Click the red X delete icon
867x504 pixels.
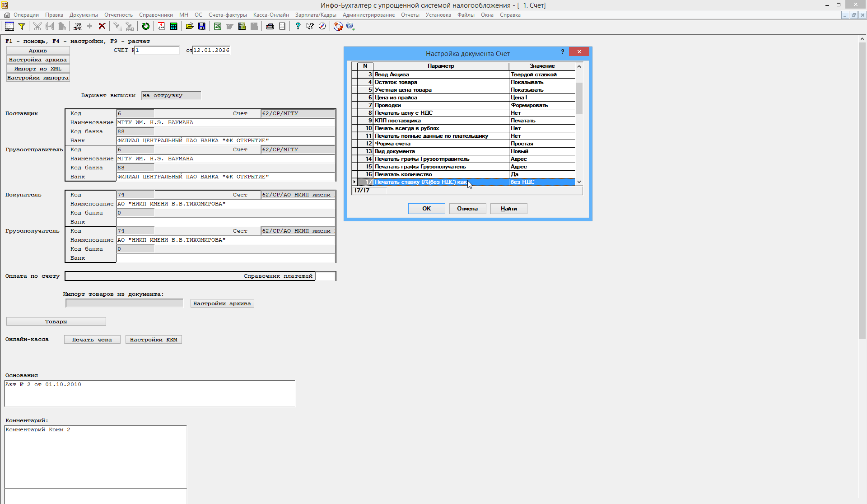tap(102, 26)
